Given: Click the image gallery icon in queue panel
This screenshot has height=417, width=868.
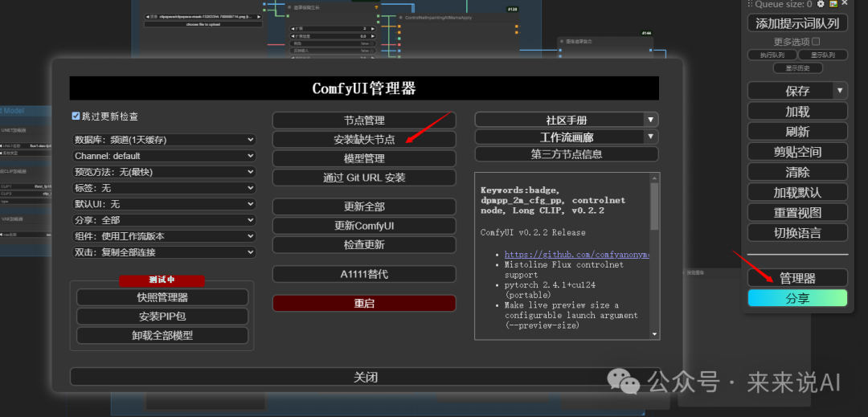Looking at the screenshot, I should click(833, 4).
